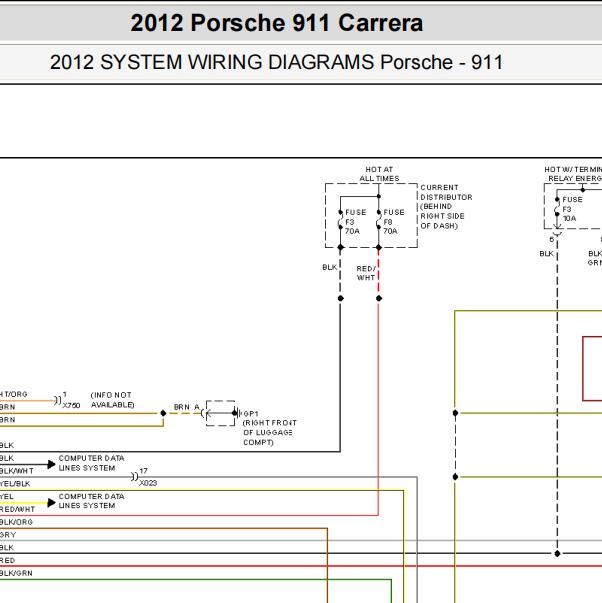Select the "BLK/GRN" wire label
This screenshot has width=602, height=603.
point(16,573)
